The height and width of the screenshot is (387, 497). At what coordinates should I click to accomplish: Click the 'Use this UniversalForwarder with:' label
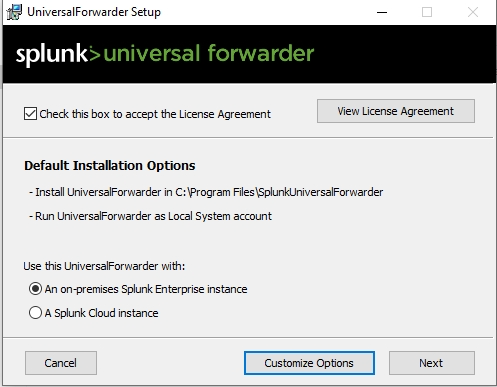(104, 266)
